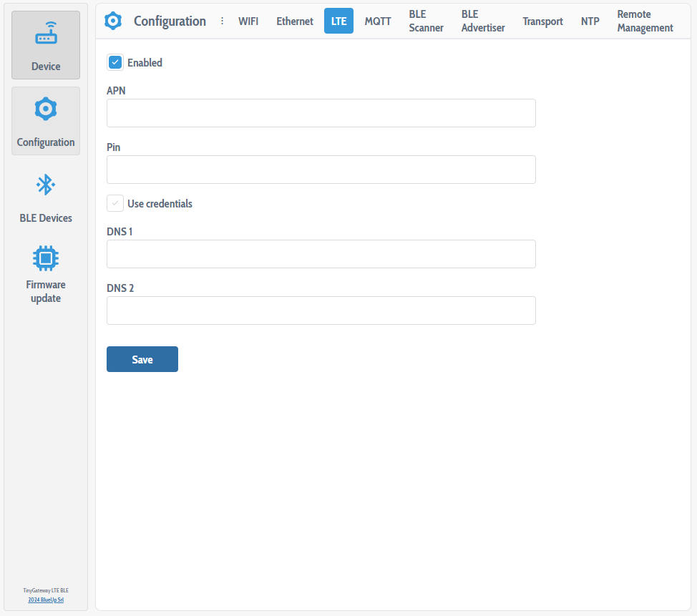Open the NTP tab

coord(590,21)
